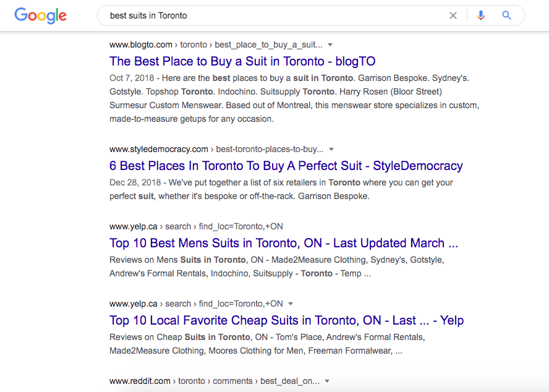
Task: Submit search with the magnifying glass icon
Action: pyautogui.click(x=506, y=15)
